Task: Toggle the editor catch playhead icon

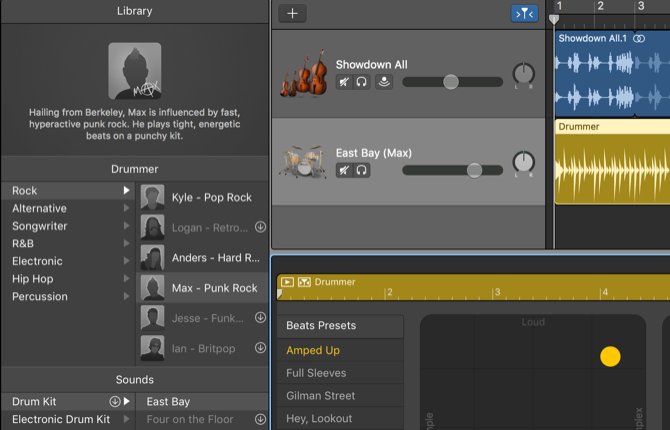Action: tap(304, 282)
